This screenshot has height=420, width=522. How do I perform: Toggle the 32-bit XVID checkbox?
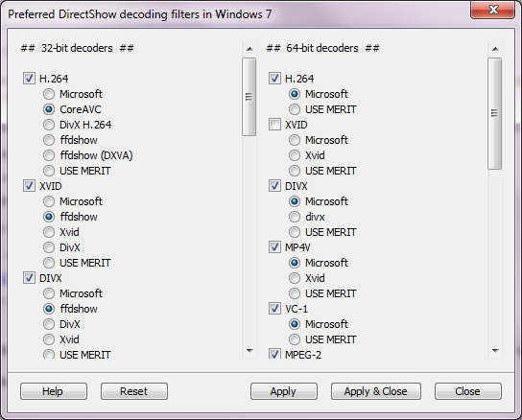point(29,186)
